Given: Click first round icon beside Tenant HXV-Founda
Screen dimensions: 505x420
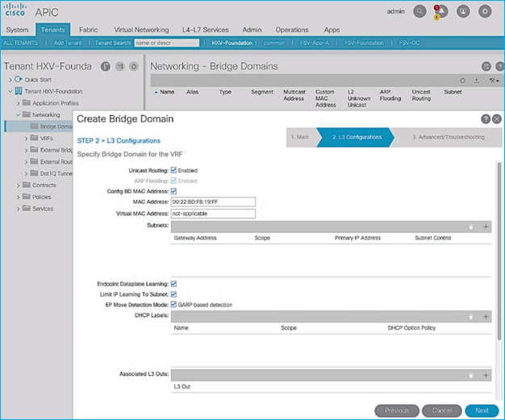Looking at the screenshot, I should (106, 66).
